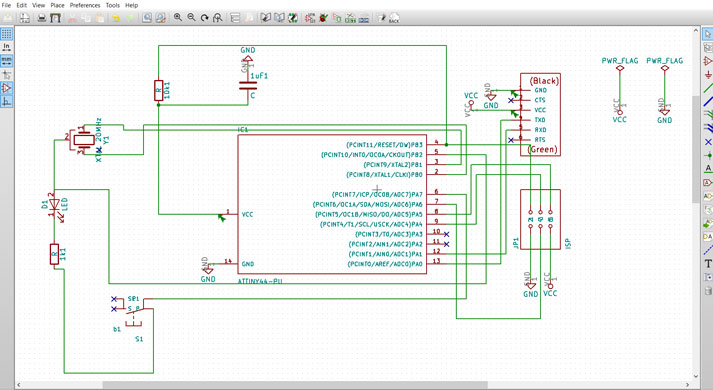Toggle cursor shape button

pyautogui.click(x=6, y=74)
